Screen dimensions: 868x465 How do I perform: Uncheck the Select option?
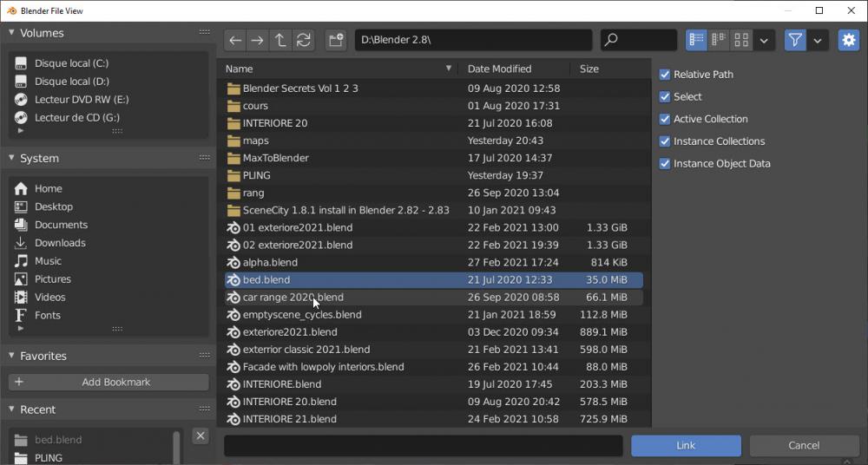pyautogui.click(x=665, y=97)
